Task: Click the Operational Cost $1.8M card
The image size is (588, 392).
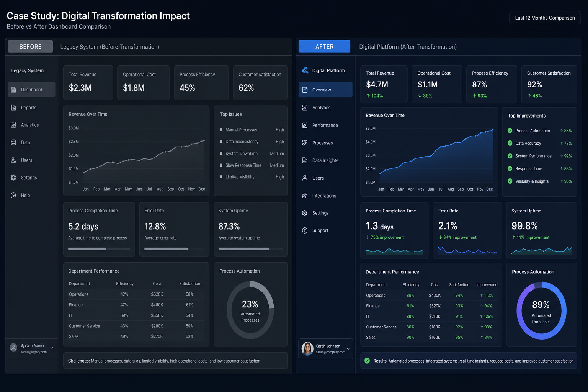Action: 143,83
